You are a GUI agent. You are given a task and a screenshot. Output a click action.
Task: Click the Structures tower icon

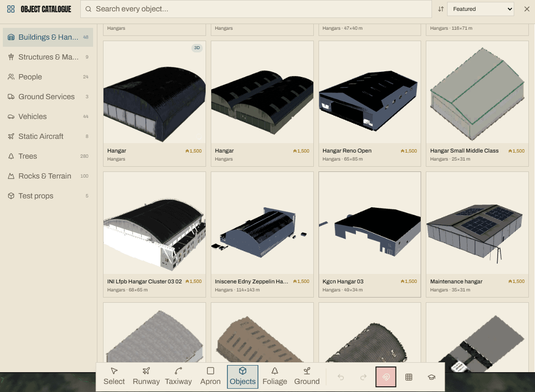[x=11, y=57]
